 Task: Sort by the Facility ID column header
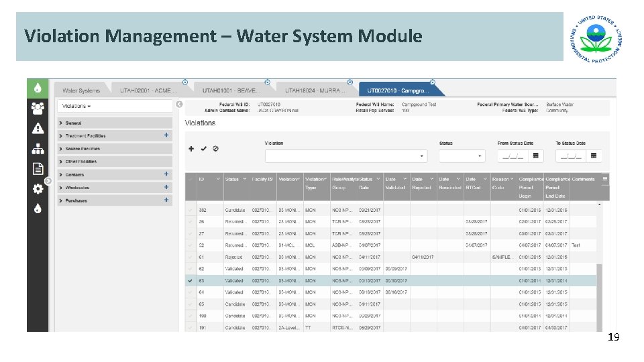point(262,179)
